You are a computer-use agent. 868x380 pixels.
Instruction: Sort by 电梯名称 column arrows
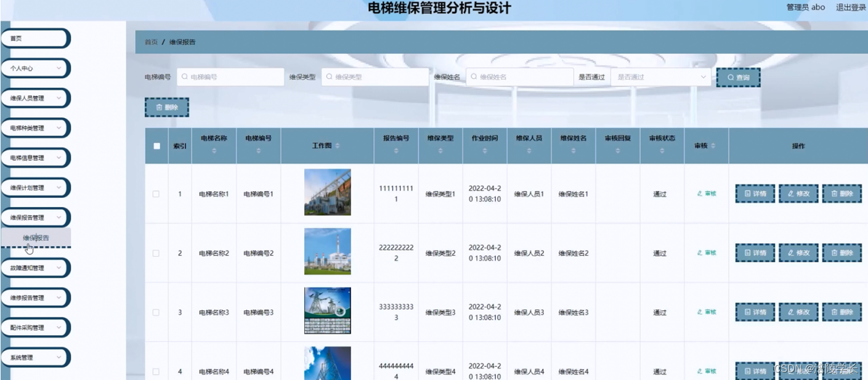pos(214,151)
